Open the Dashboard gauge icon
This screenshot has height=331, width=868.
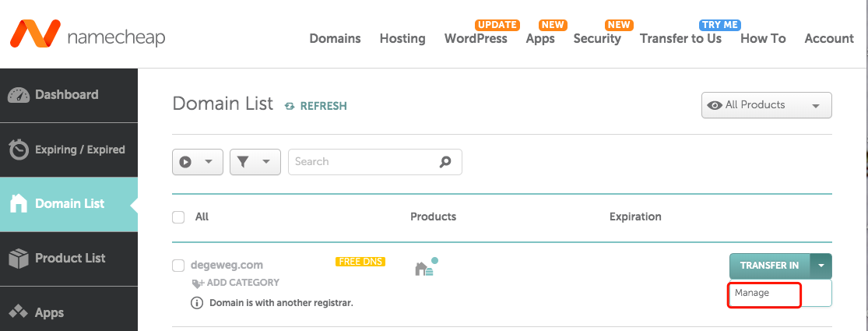18,95
